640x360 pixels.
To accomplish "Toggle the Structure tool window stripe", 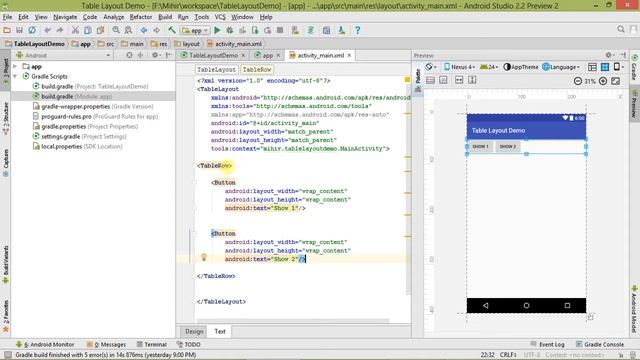I will tap(6, 118).
